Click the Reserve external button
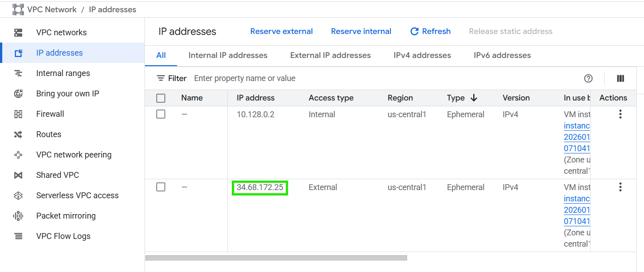The image size is (644, 272). tap(281, 31)
